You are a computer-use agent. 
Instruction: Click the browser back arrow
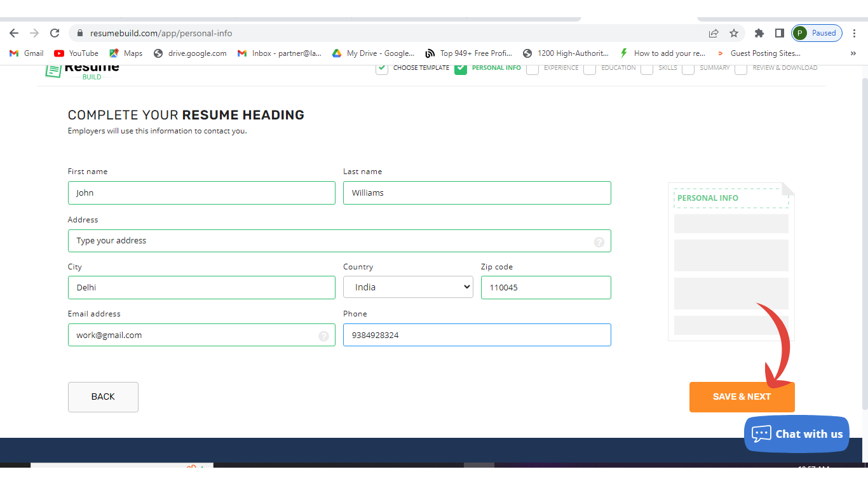(x=14, y=33)
